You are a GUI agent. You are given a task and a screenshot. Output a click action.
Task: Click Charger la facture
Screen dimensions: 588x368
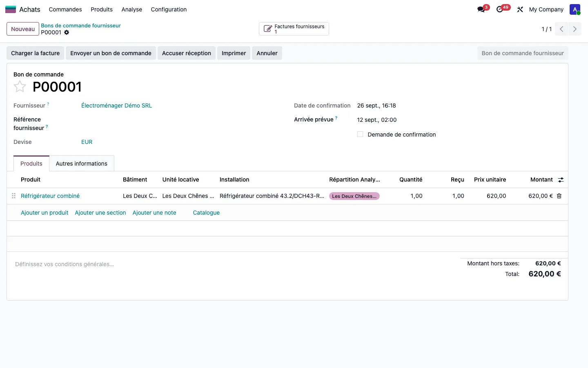[x=36, y=53]
